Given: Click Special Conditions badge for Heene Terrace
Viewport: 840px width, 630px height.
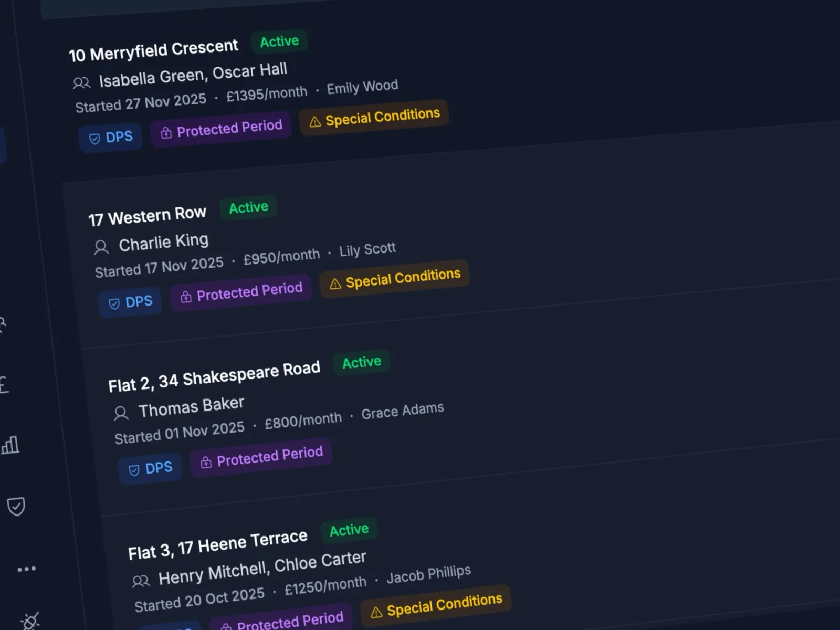Looking at the screenshot, I should [436, 606].
